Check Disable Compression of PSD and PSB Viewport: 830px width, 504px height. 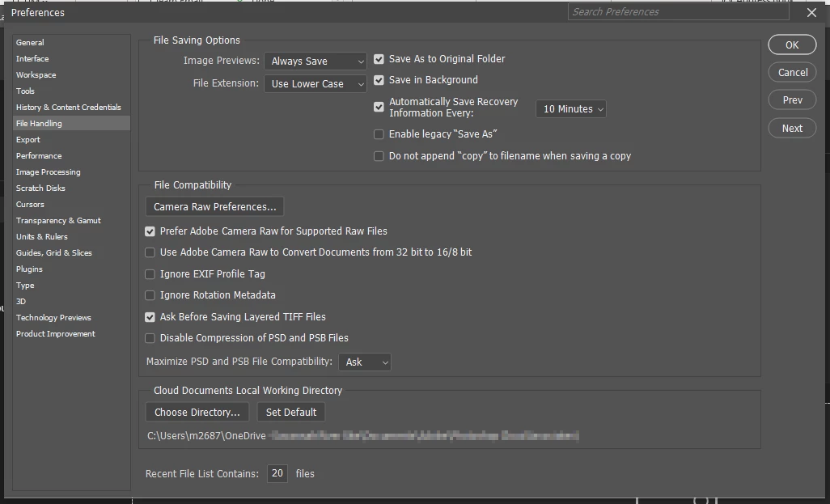[150, 338]
